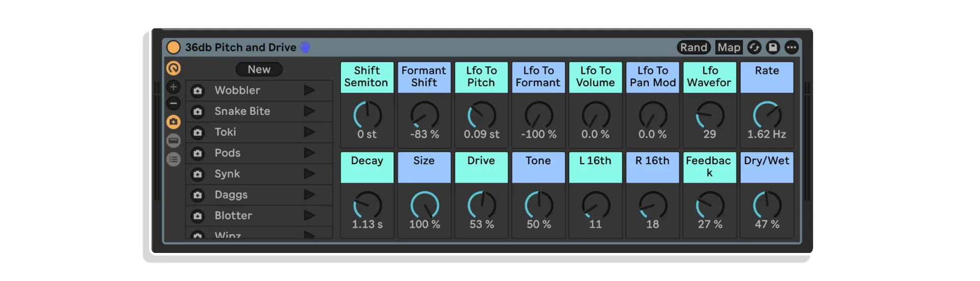Image resolution: width=980 pixels, height=281 pixels.
Task: Launch the Blotter variation play arrow
Action: coord(309,216)
